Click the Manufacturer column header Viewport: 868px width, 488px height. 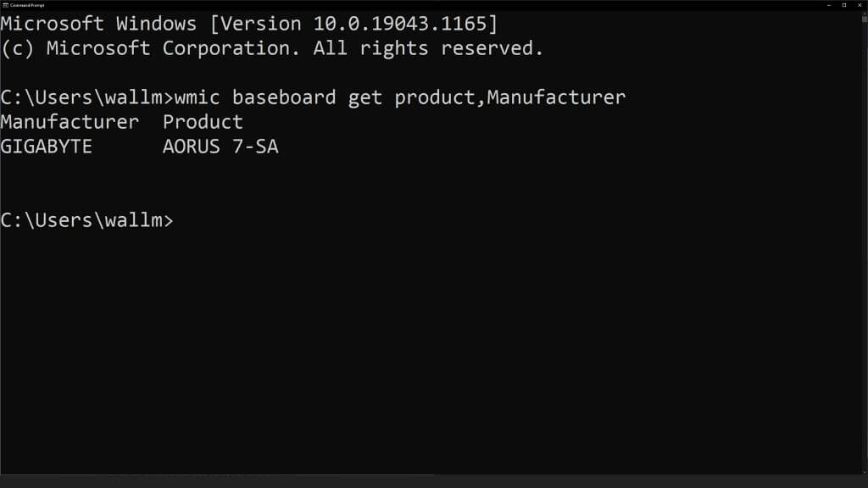pos(70,122)
